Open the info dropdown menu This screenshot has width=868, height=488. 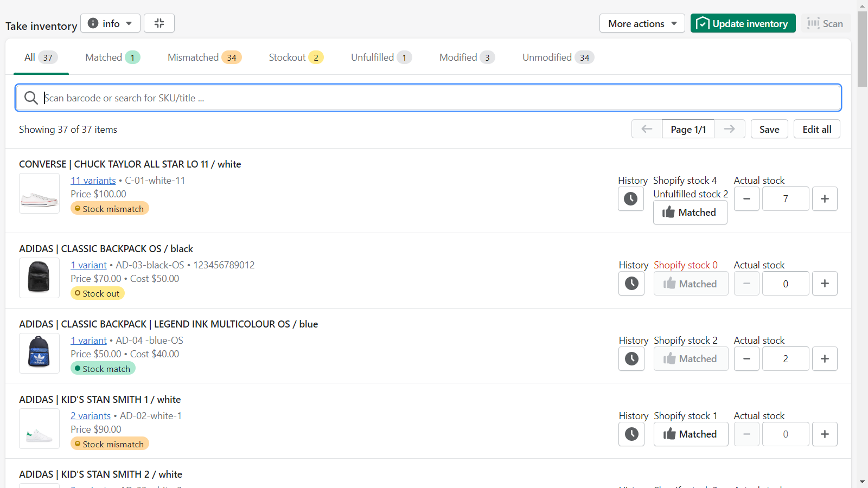[110, 23]
